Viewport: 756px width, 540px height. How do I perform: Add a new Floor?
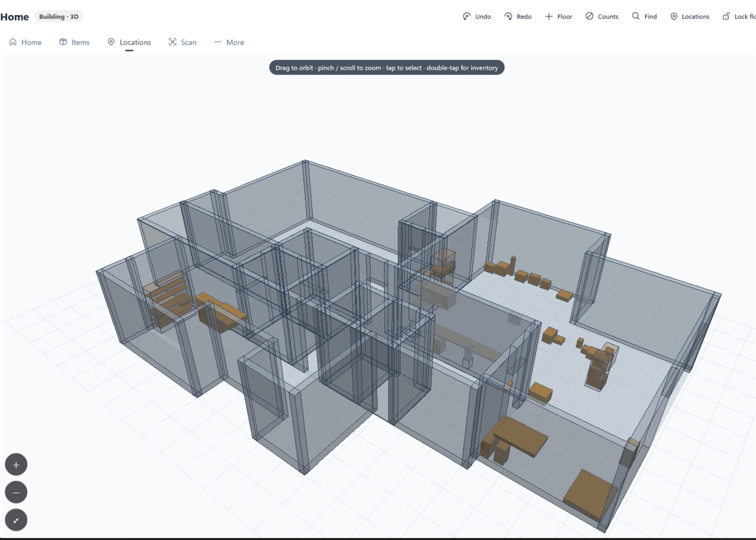[558, 17]
